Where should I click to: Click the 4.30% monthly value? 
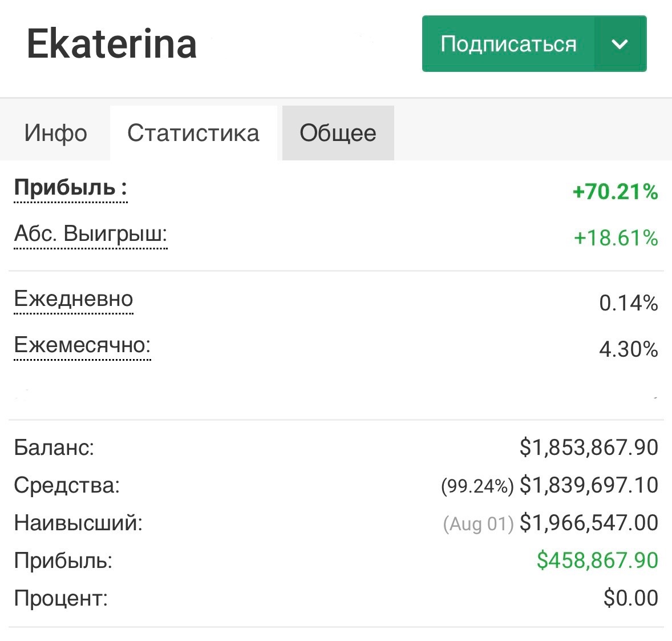pos(628,349)
